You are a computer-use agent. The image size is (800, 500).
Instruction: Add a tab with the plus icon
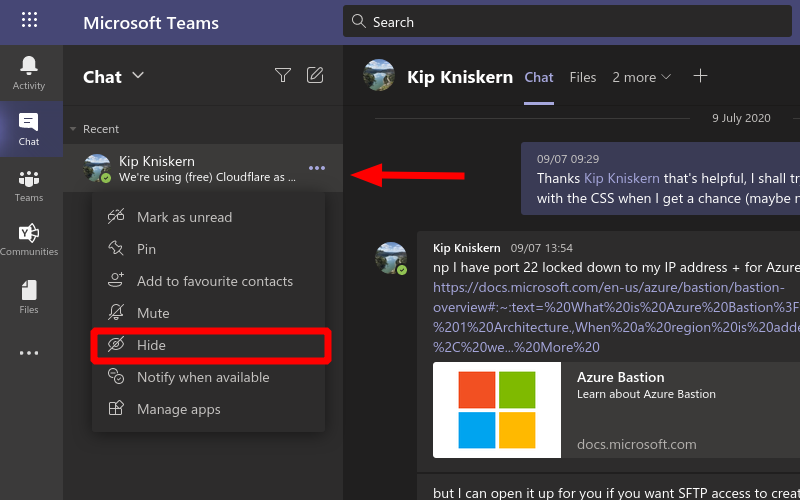(701, 77)
